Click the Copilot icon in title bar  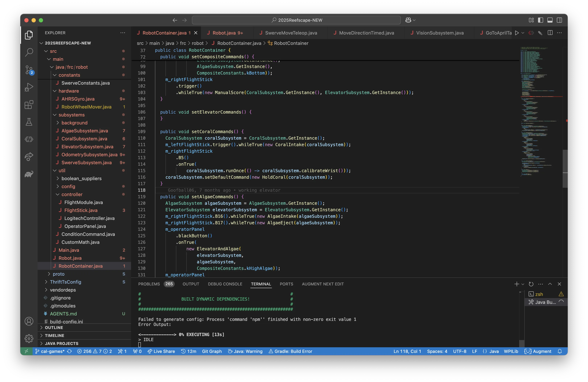pos(408,20)
